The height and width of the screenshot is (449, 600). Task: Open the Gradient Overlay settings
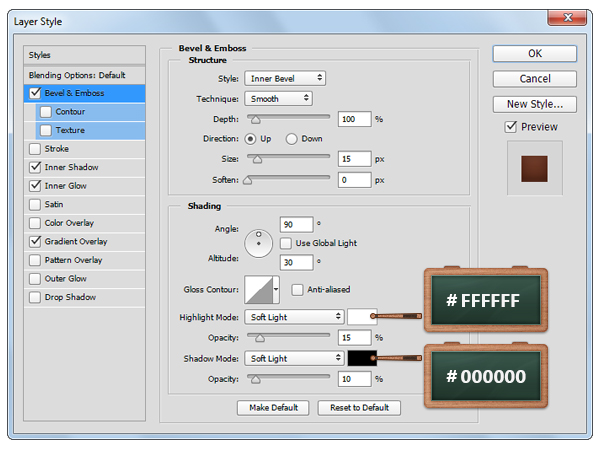(76, 241)
